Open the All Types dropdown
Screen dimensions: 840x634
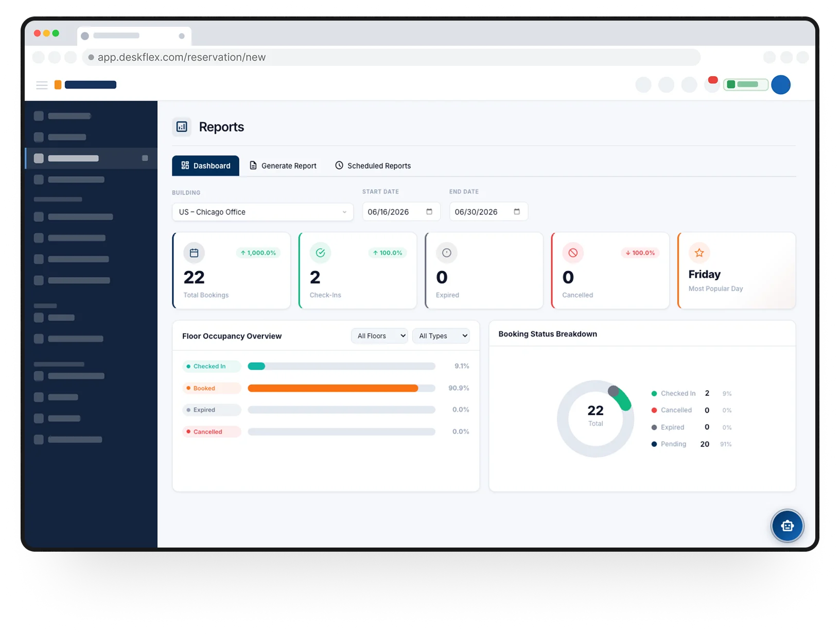point(441,336)
